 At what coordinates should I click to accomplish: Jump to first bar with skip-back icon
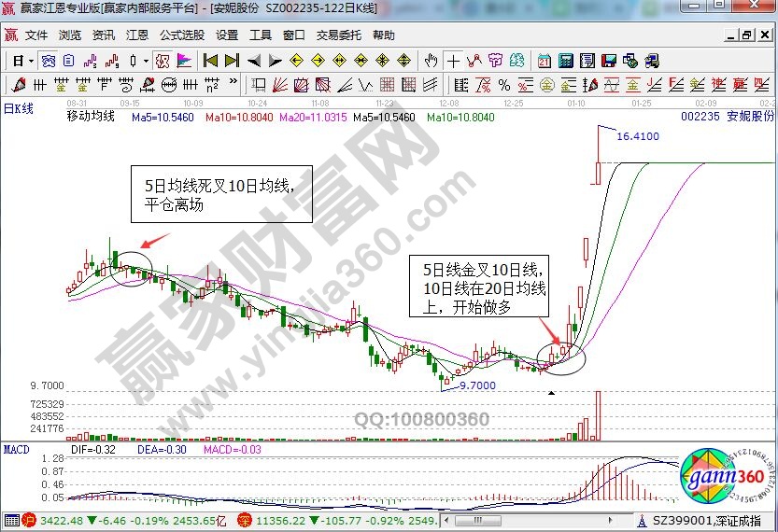(x=210, y=61)
